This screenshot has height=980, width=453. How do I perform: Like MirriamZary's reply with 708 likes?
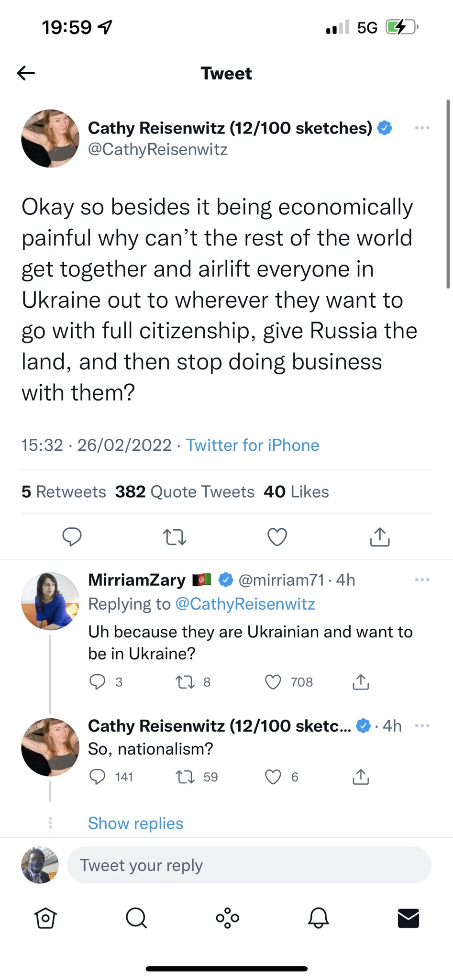[273, 682]
